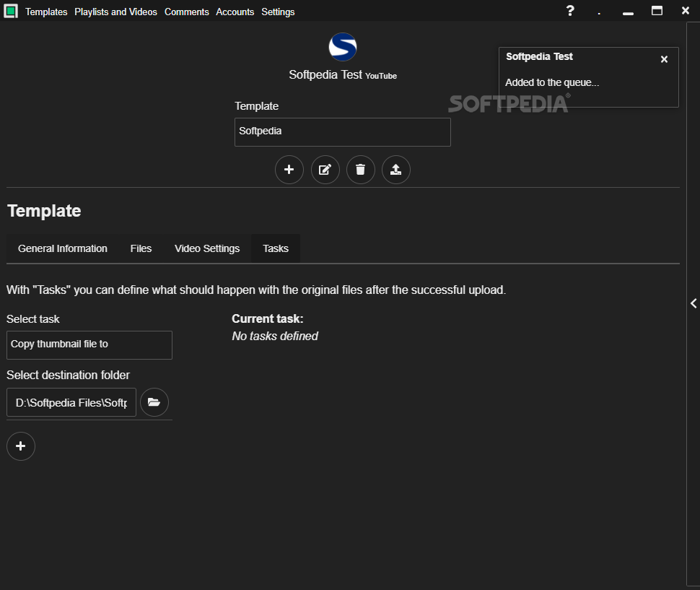Focus the destination folder path field

pyautogui.click(x=71, y=402)
